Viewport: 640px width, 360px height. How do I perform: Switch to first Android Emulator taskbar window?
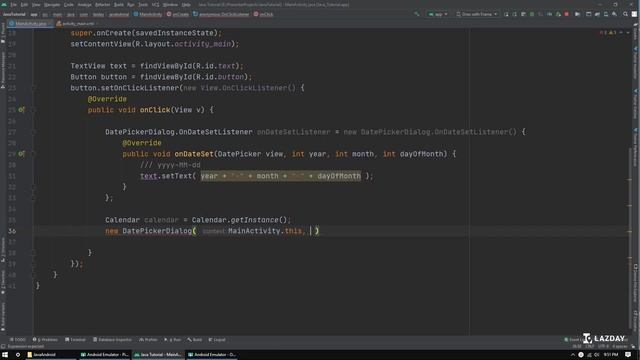coord(105,355)
